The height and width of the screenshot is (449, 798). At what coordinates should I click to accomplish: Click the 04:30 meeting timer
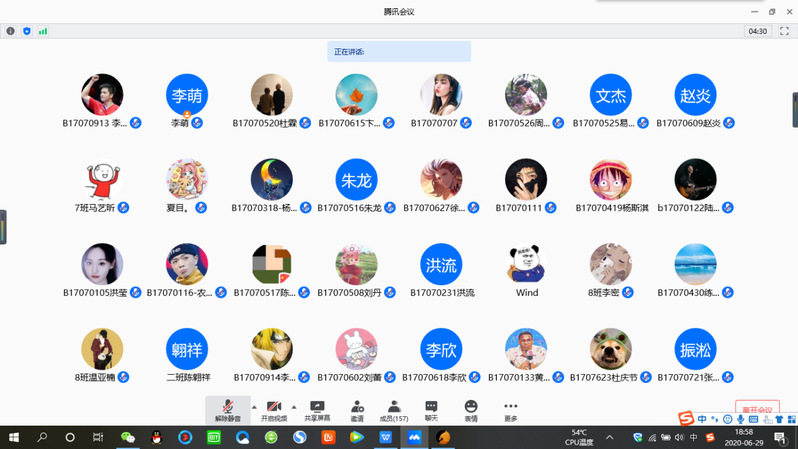click(x=758, y=31)
